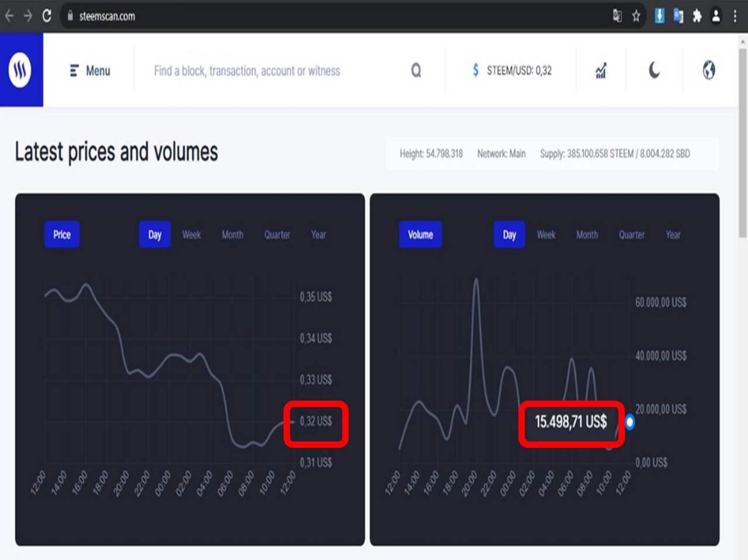This screenshot has width=748, height=560.
Task: Click the 40.000,00 US$ volume axis label
Action: click(661, 355)
